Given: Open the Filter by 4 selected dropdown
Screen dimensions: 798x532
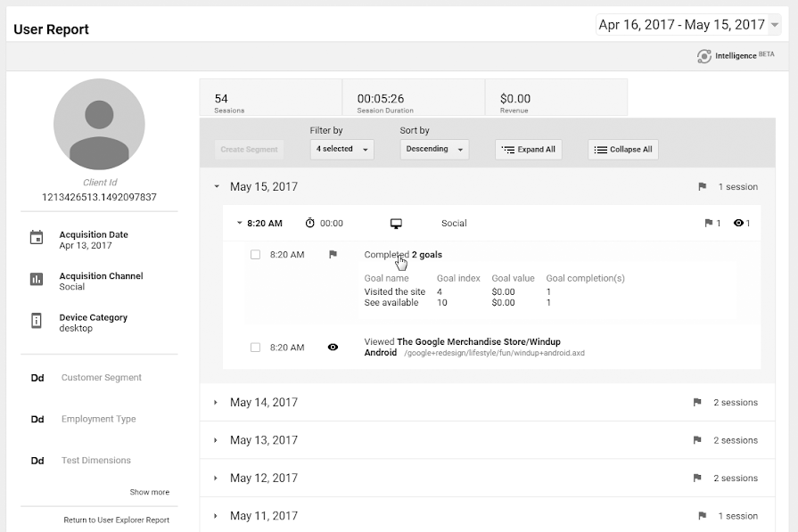Looking at the screenshot, I should (x=342, y=149).
